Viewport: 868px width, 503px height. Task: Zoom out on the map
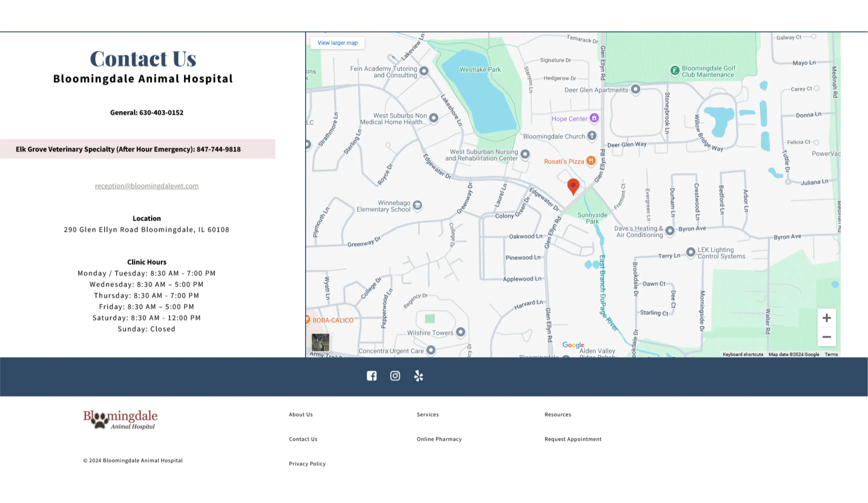pyautogui.click(x=826, y=337)
